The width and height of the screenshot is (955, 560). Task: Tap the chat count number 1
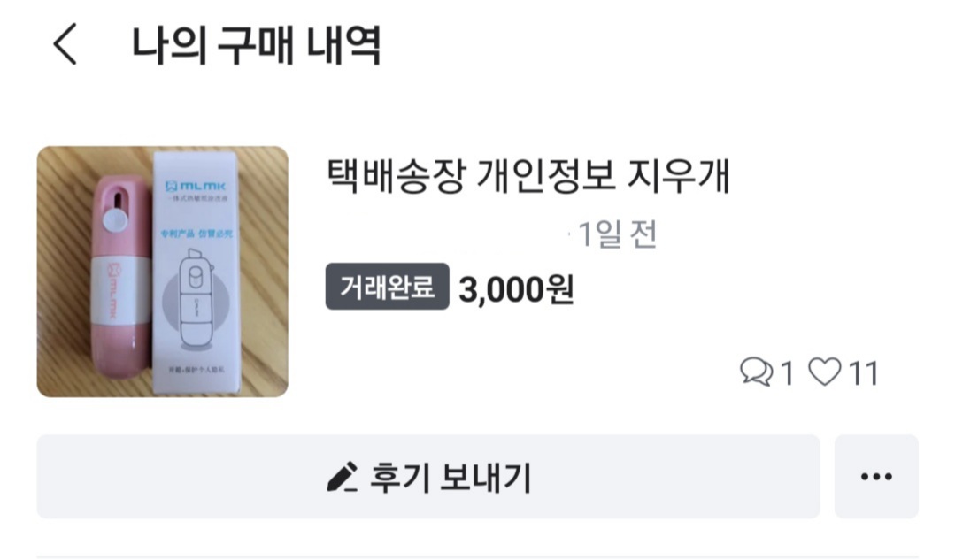tap(787, 373)
